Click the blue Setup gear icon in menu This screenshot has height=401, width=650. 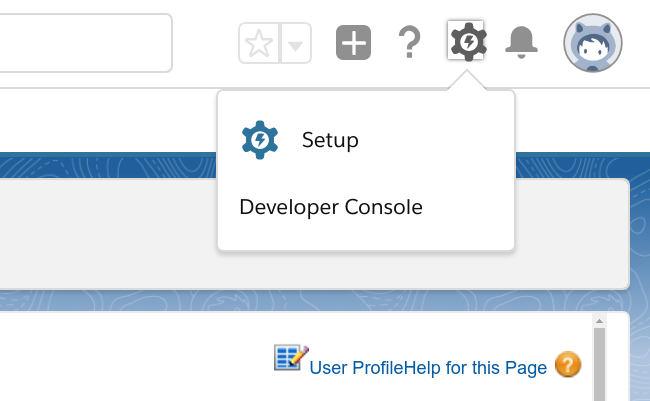click(260, 140)
